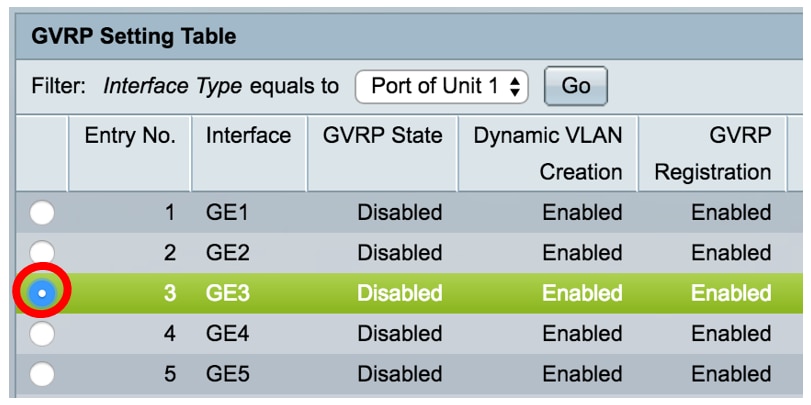Click the GVRP State column header
Viewport: 811px width, 405px height.
pos(382,136)
